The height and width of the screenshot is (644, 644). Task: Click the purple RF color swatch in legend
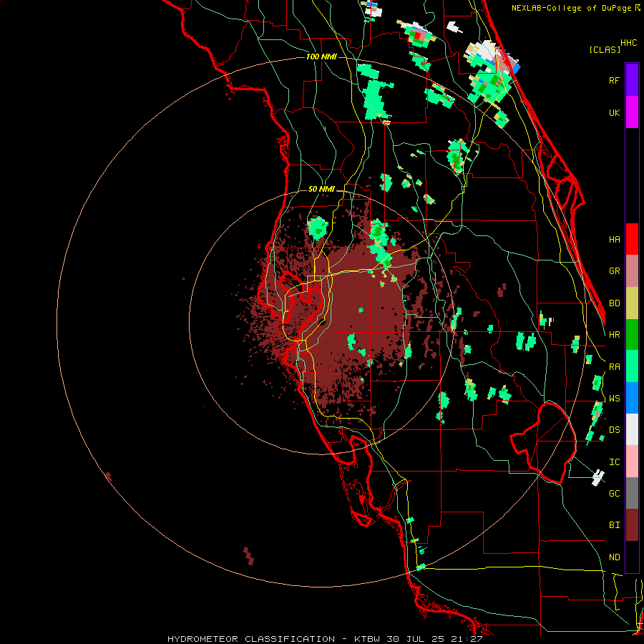(632, 80)
